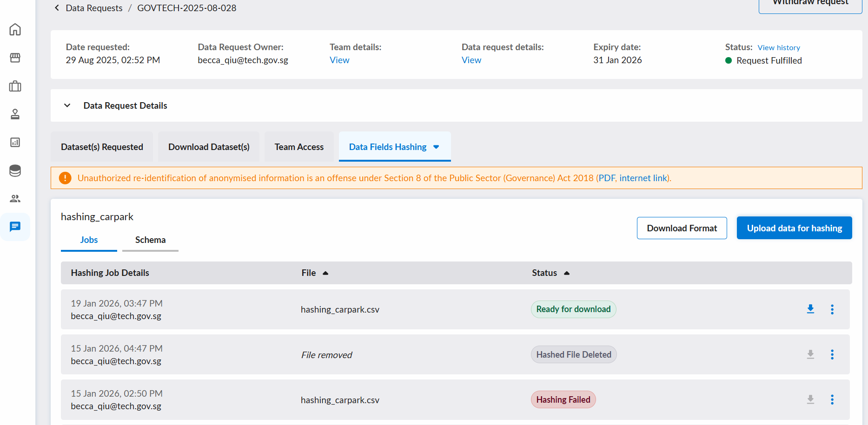Open the stamp approval sidebar icon
This screenshot has width=868, height=425.
click(15, 114)
